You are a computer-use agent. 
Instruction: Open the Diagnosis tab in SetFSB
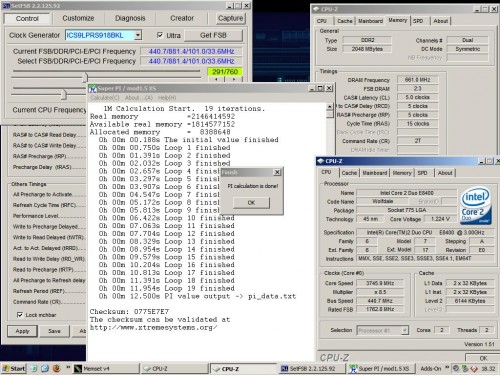pyautogui.click(x=130, y=18)
